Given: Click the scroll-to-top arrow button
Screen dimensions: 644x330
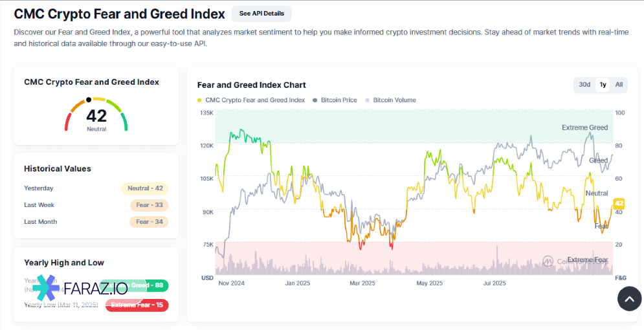Looking at the screenshot, I should click(629, 298).
